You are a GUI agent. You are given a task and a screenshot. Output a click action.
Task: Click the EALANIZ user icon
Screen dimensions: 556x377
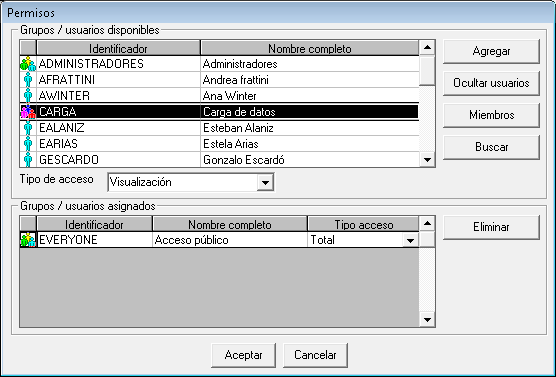point(28,128)
